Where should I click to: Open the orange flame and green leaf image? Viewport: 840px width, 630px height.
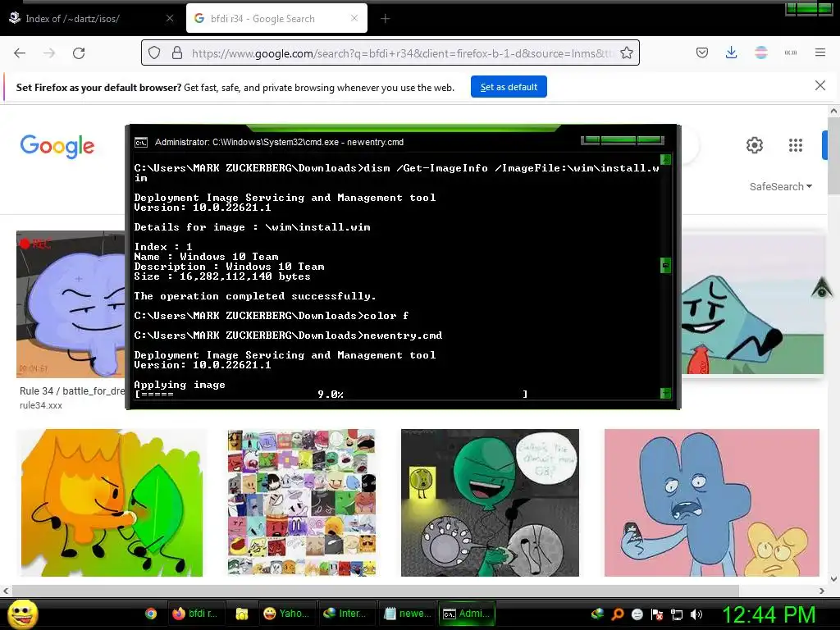tap(112, 503)
